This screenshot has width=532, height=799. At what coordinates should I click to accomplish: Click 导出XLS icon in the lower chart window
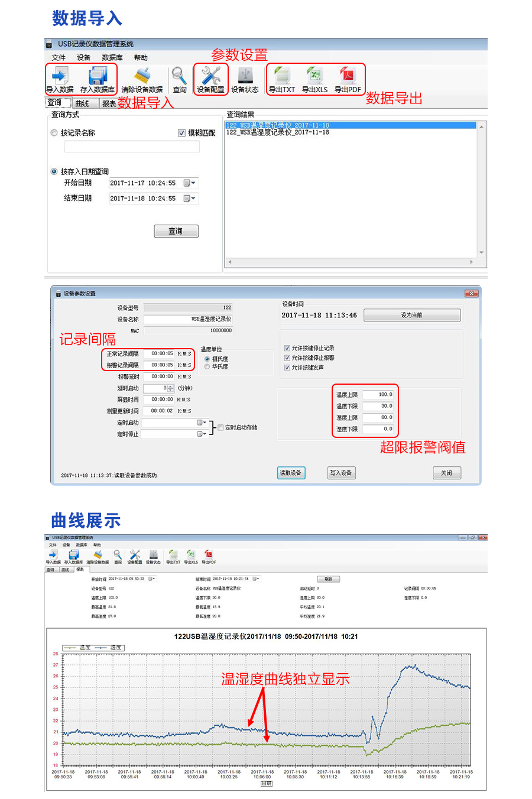click(190, 554)
